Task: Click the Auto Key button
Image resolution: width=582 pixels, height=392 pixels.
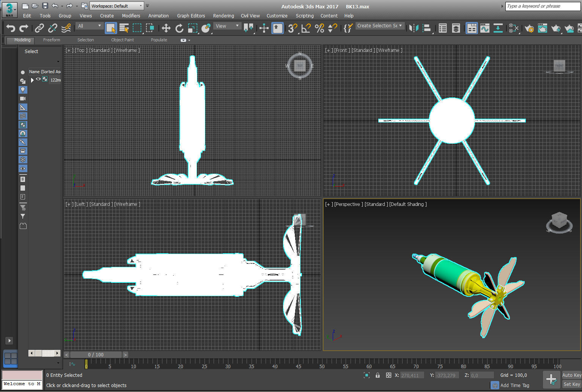Action: [x=571, y=375]
